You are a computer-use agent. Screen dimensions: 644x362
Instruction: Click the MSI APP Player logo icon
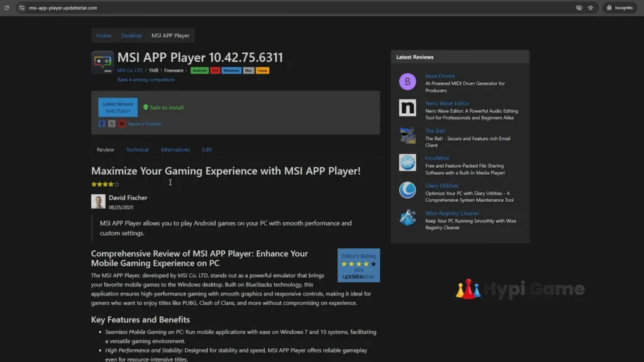click(103, 62)
